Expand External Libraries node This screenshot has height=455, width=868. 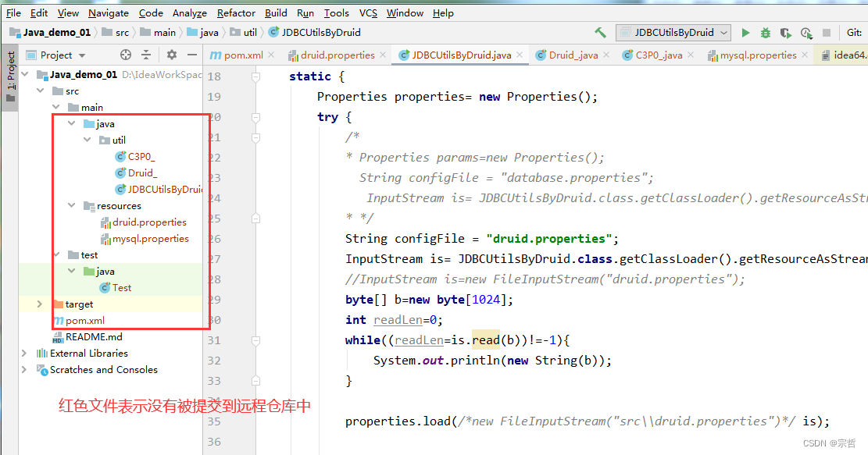click(23, 353)
